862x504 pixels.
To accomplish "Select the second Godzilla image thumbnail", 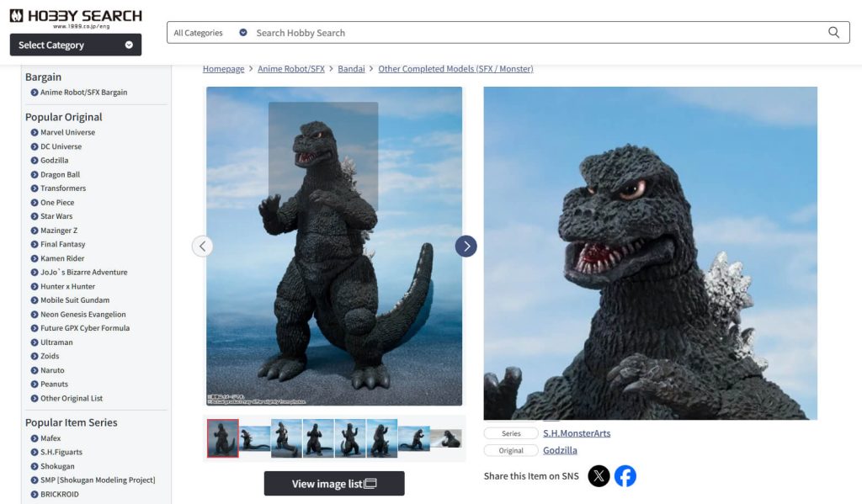I will (254, 437).
